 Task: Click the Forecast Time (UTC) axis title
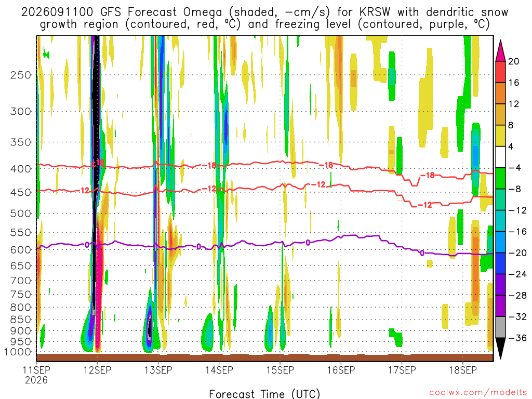pos(264,394)
